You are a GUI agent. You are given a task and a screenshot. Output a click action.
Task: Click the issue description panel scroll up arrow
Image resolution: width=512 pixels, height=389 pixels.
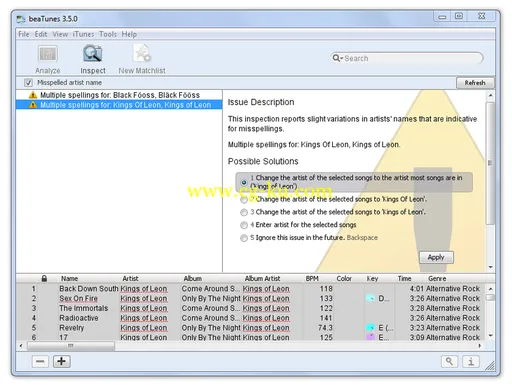point(490,95)
